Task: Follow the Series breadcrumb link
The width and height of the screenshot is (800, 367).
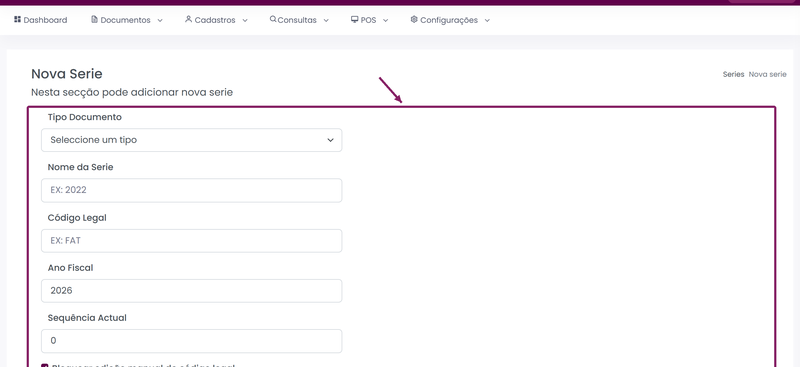Action: [x=733, y=74]
